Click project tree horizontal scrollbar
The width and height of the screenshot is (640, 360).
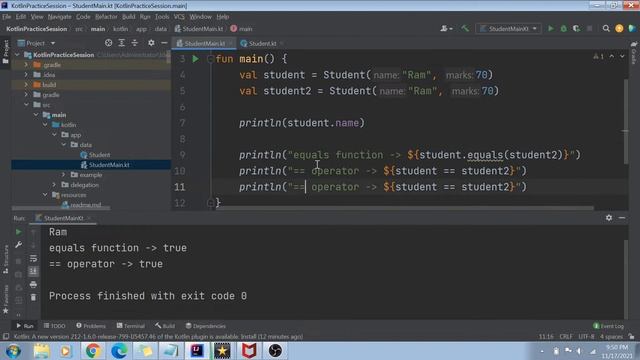click(x=61, y=208)
